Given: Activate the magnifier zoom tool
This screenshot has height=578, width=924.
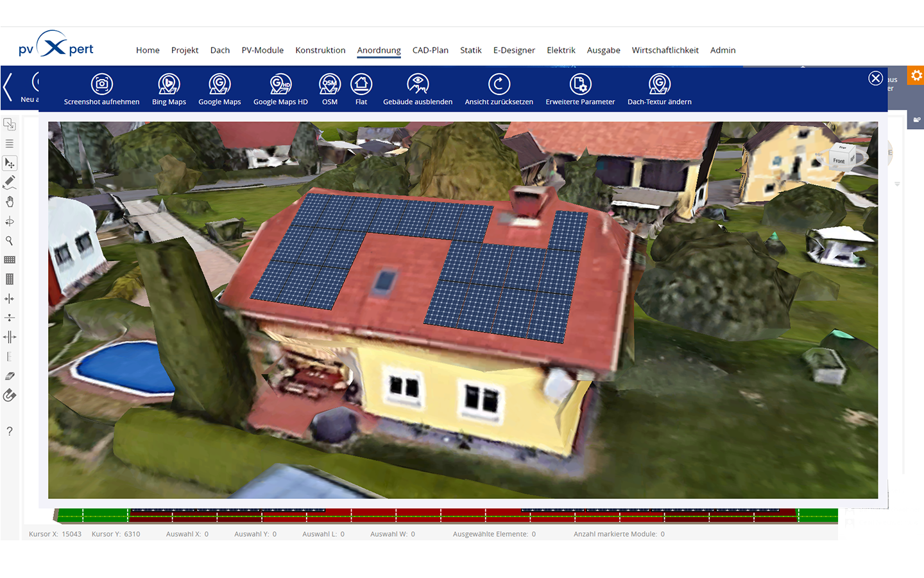Looking at the screenshot, I should (x=10, y=241).
